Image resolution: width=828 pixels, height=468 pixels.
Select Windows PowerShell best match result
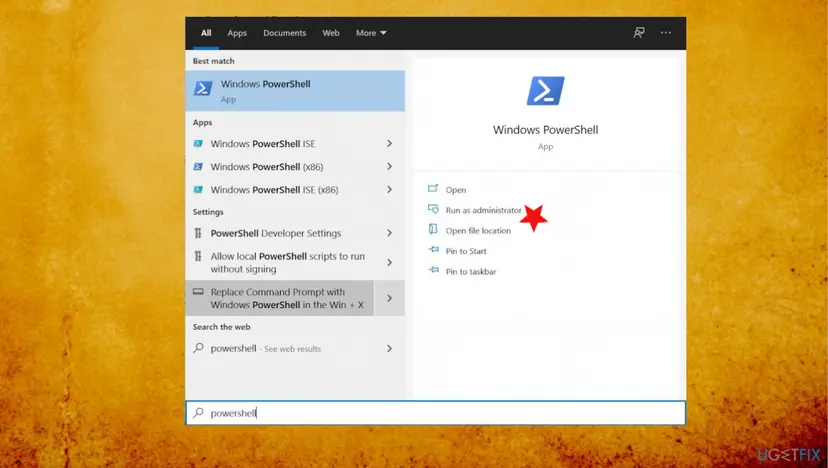[295, 91]
